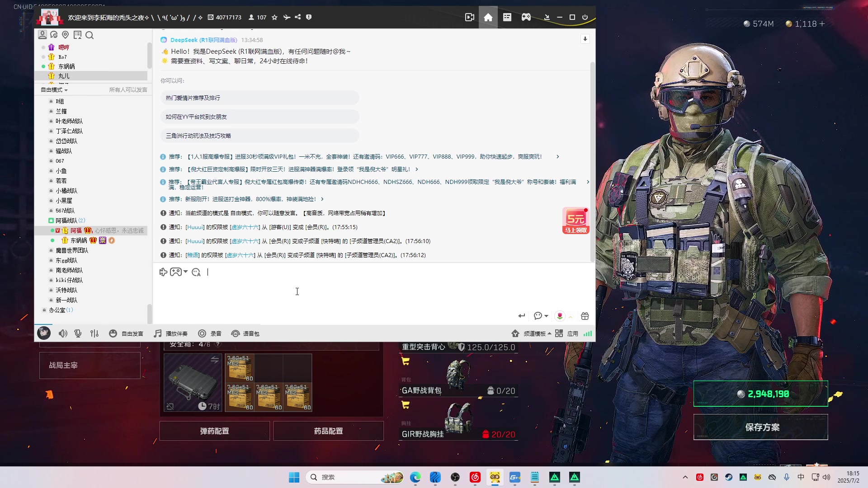The height and width of the screenshot is (488, 868).
Task: Click the chat area vertical scrollbar
Action: (x=592, y=163)
